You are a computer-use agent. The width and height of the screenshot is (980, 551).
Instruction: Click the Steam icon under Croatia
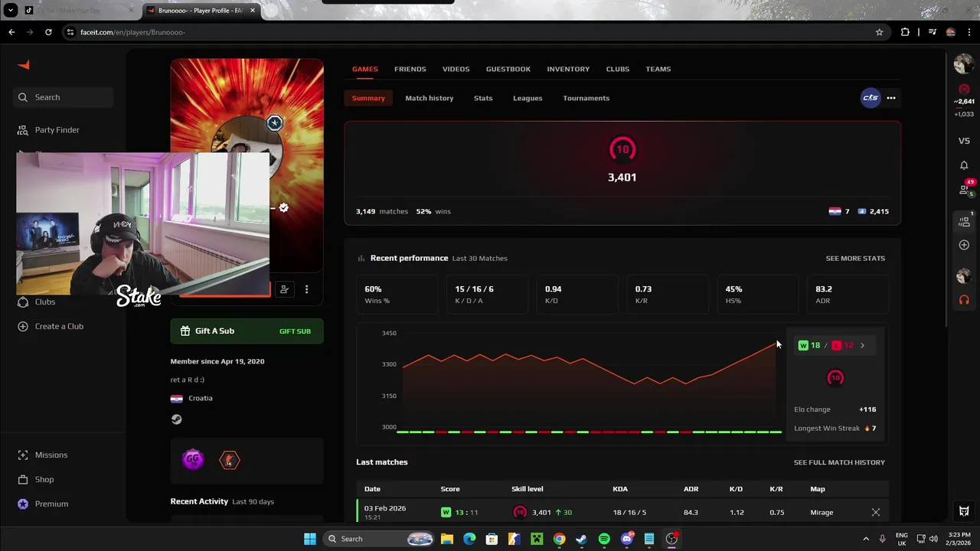coord(176,419)
